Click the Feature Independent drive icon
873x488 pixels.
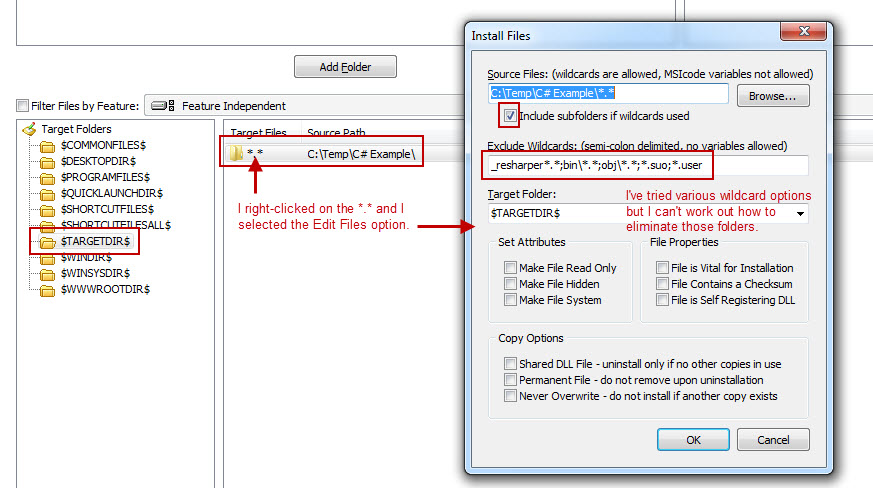pos(163,106)
